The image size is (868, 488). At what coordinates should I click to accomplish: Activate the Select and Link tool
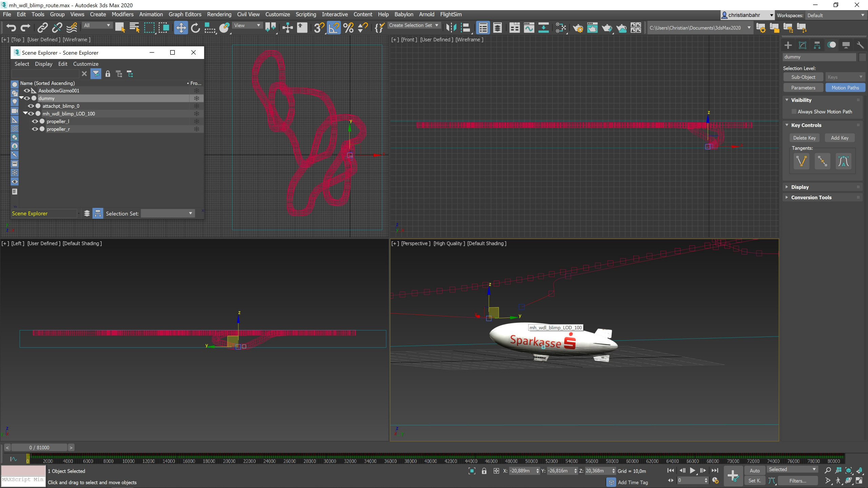[42, 27]
